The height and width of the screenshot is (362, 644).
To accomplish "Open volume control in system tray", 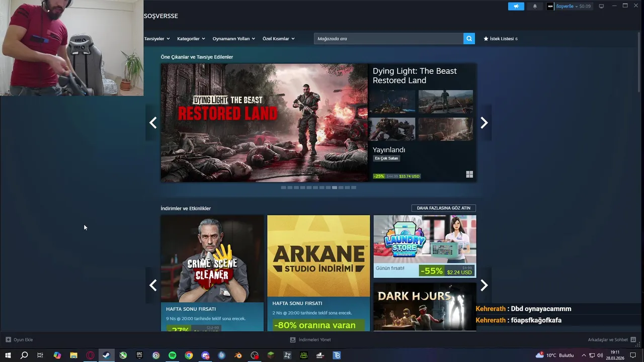I will tap(600, 355).
